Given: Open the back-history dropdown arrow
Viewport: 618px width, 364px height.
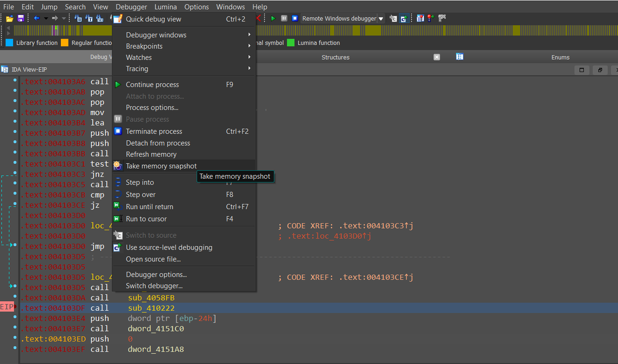Looking at the screenshot, I should pyautogui.click(x=46, y=19).
